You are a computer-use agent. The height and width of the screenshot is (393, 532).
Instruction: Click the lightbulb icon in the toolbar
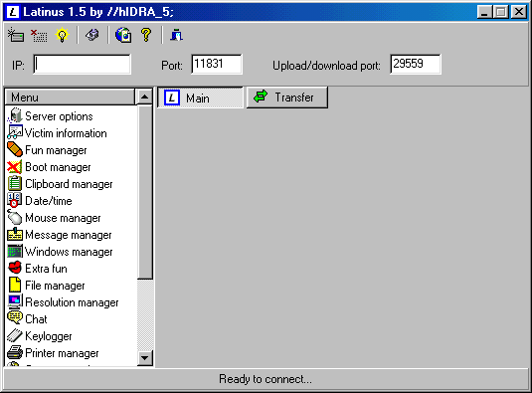click(x=62, y=35)
